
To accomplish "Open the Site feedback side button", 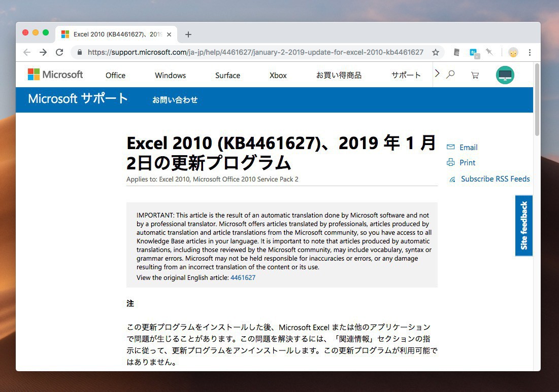I will [523, 226].
